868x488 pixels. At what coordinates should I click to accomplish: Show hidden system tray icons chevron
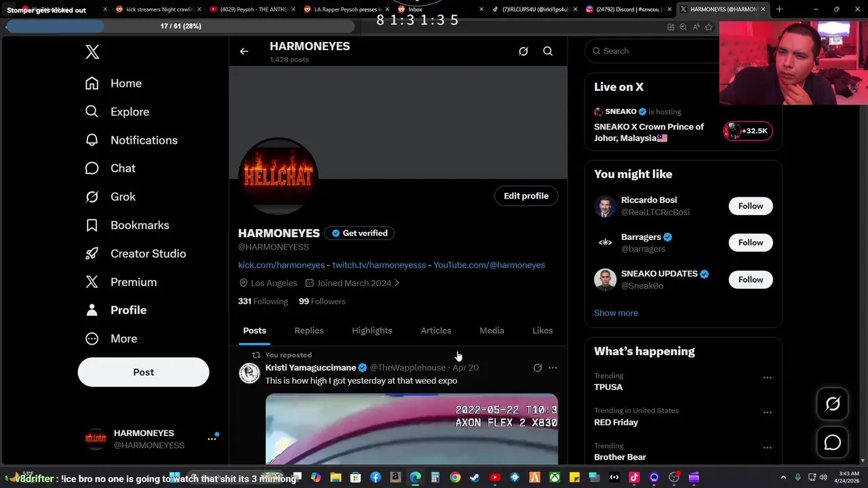click(x=783, y=477)
